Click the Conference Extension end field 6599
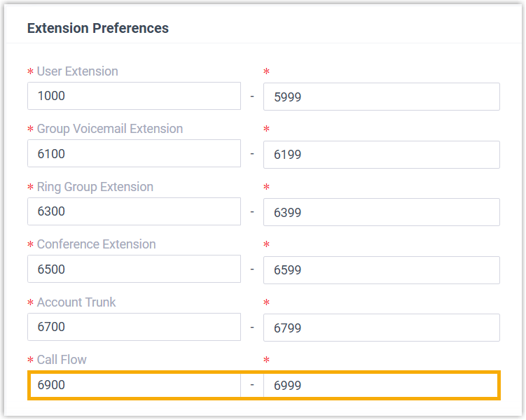The width and height of the screenshot is (526, 420). click(x=381, y=270)
